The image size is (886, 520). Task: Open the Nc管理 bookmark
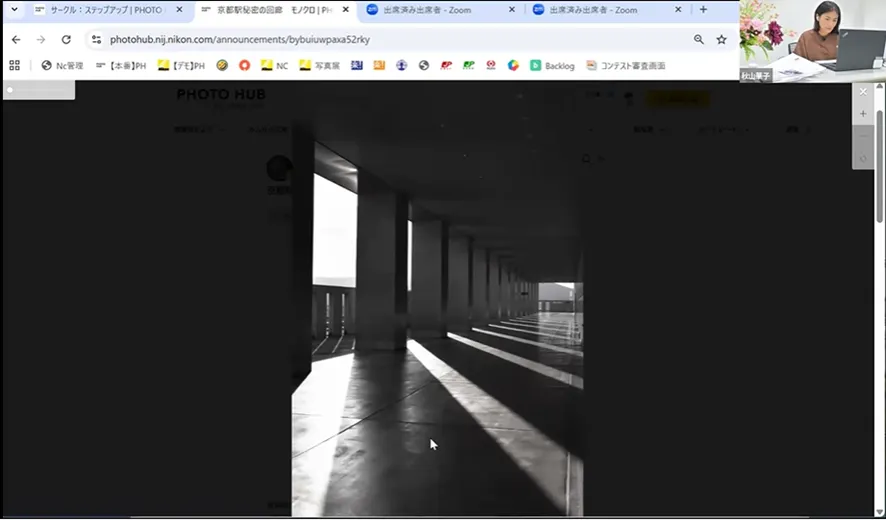pyautogui.click(x=62, y=65)
